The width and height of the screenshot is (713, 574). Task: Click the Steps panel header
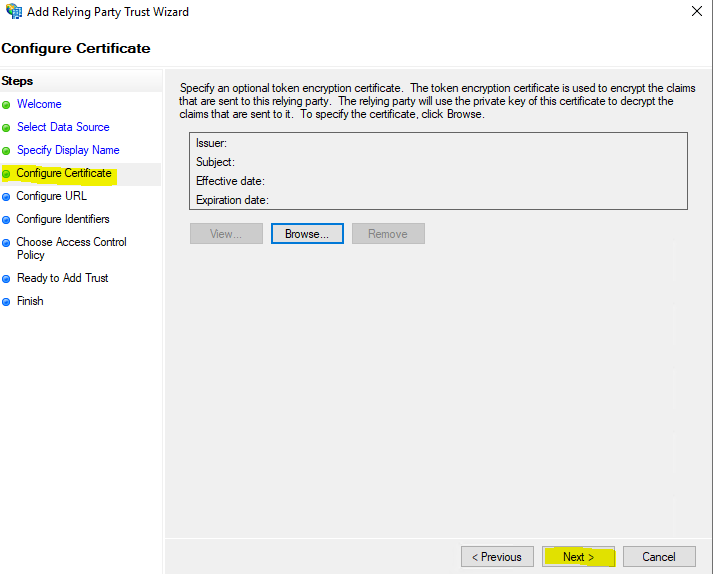17,81
